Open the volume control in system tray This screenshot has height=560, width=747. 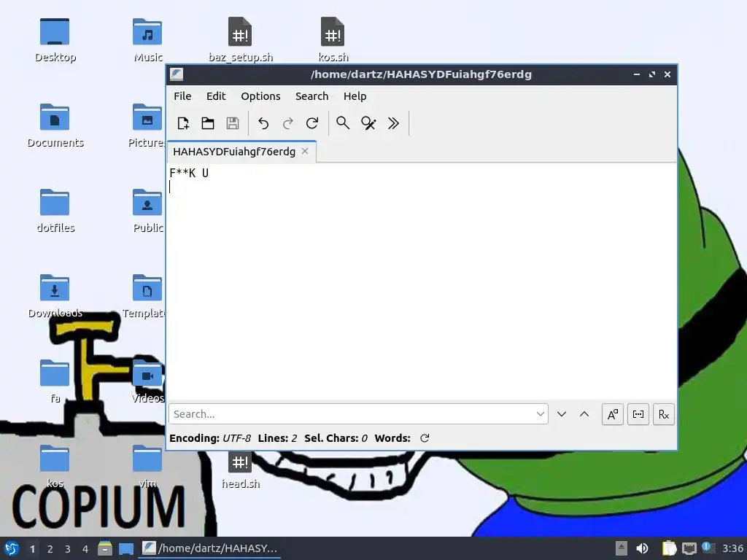(x=642, y=548)
